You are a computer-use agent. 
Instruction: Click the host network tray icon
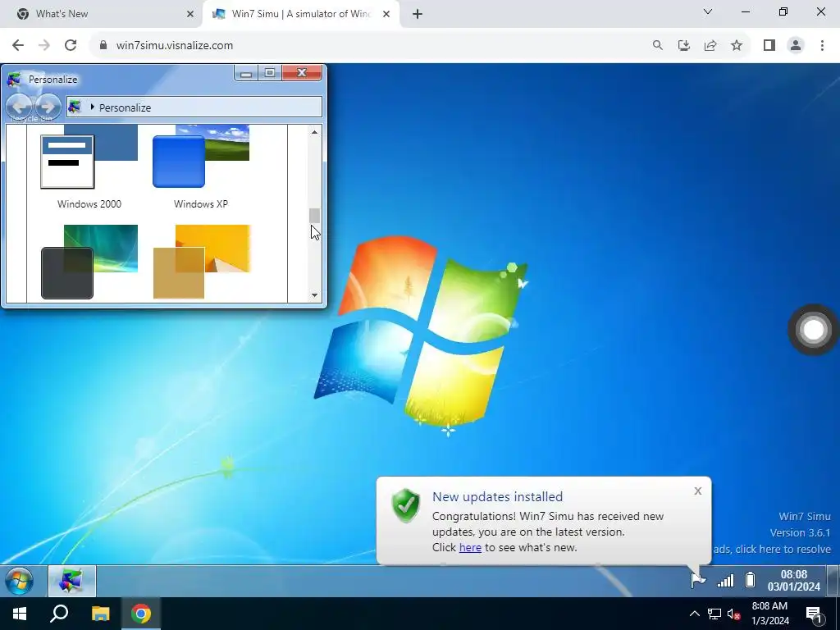pos(714,614)
